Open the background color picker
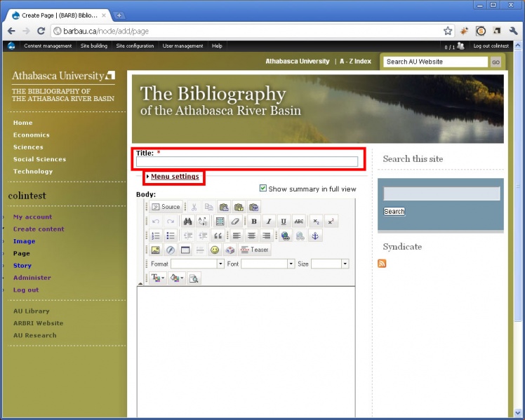 (177, 278)
